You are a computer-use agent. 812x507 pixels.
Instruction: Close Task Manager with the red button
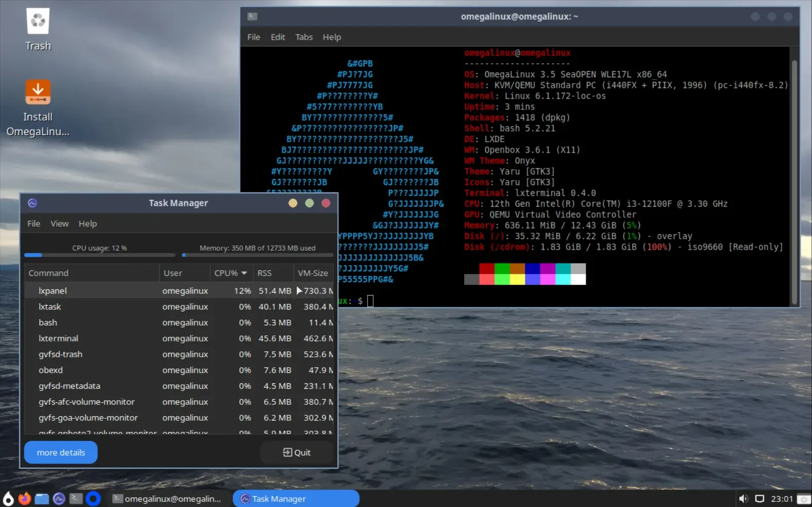pos(326,203)
